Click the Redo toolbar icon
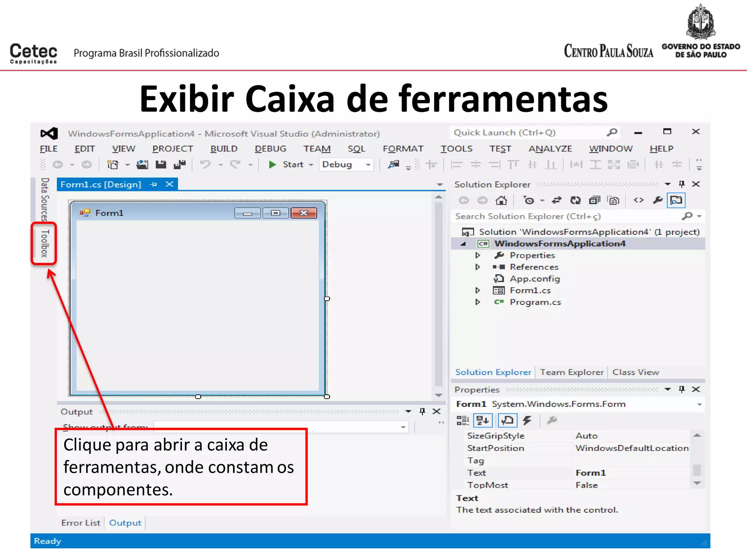Screen dimensions: 747x560 [x=235, y=164]
